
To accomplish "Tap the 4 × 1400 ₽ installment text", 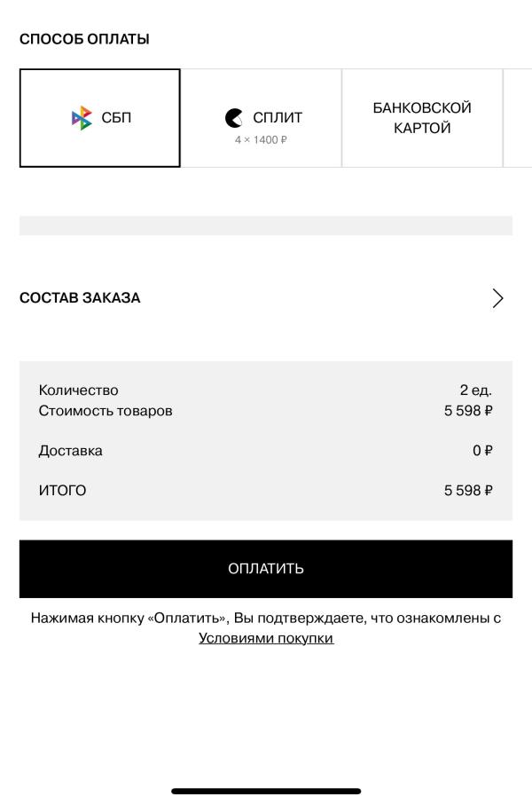I will (261, 140).
